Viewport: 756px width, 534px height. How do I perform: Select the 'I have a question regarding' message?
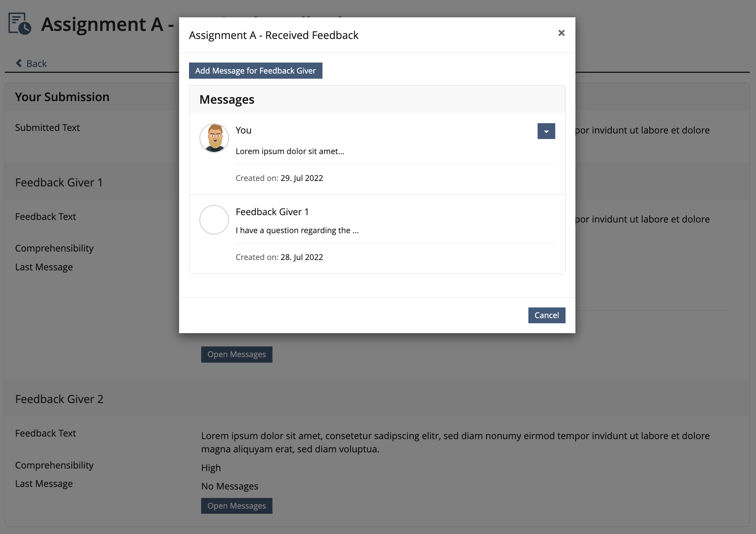click(297, 231)
